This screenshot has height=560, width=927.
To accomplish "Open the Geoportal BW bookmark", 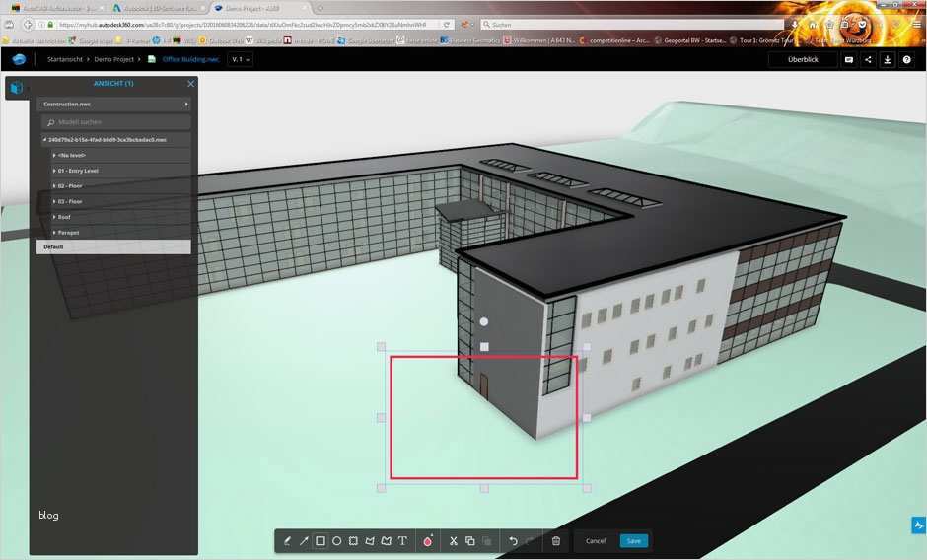I will [x=688, y=40].
